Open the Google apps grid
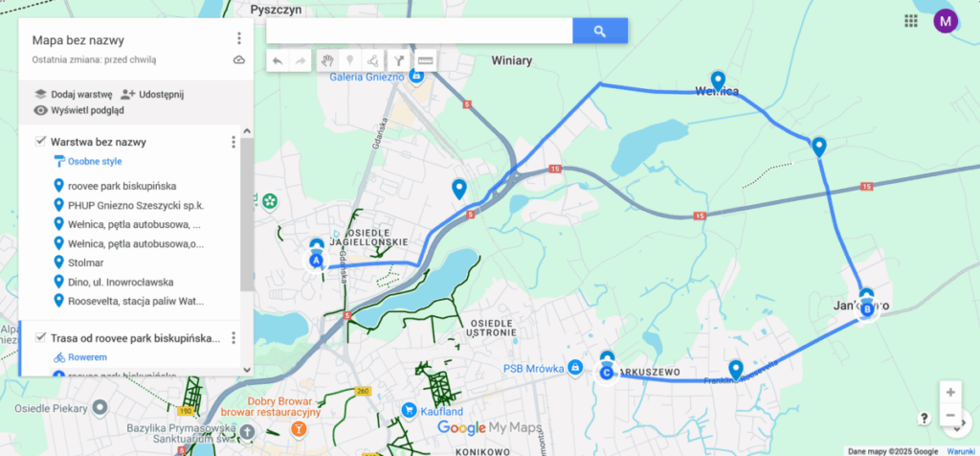Screen dimensions: 980x456 pos(911,21)
